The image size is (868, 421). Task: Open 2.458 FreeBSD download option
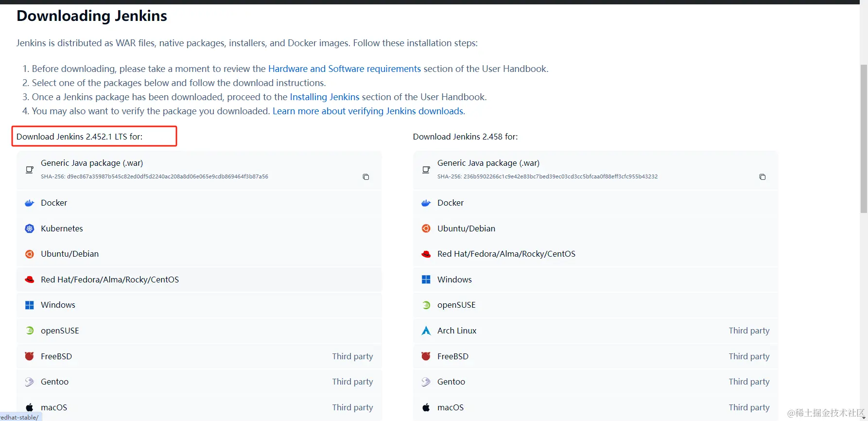[596, 356]
